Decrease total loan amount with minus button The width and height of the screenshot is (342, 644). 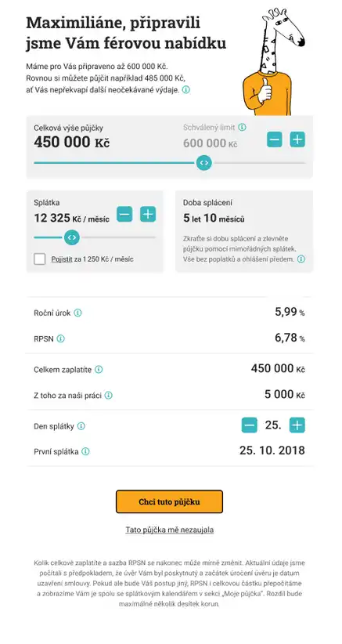(275, 139)
